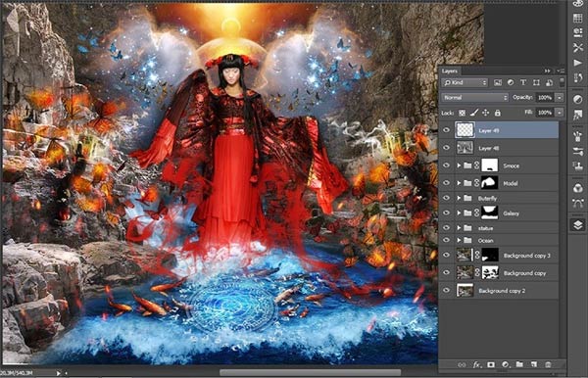Toggle visibility of the statue group
Screen dimensions: 588x378
coord(446,228)
